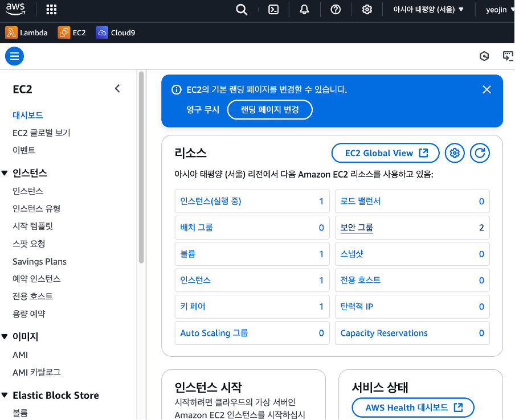Select 대시보드 in the sidebar

(27, 115)
